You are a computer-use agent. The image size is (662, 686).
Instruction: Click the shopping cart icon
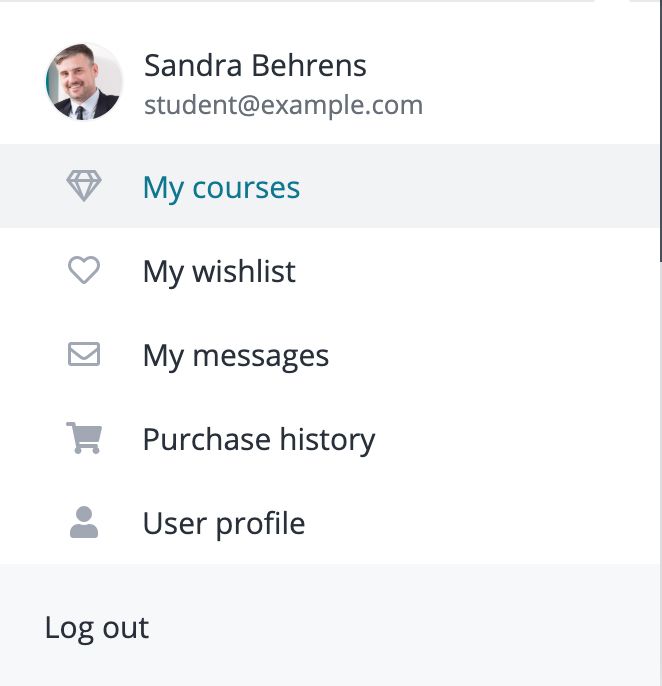[84, 438]
